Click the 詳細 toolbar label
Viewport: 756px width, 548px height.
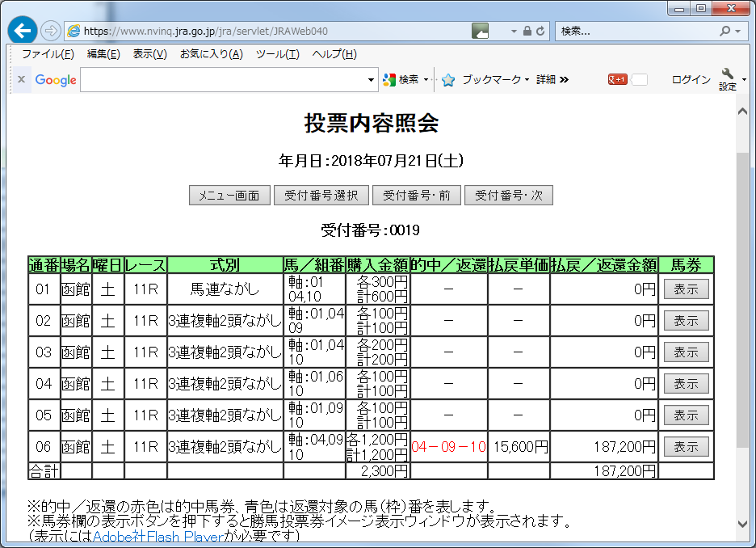(546, 79)
